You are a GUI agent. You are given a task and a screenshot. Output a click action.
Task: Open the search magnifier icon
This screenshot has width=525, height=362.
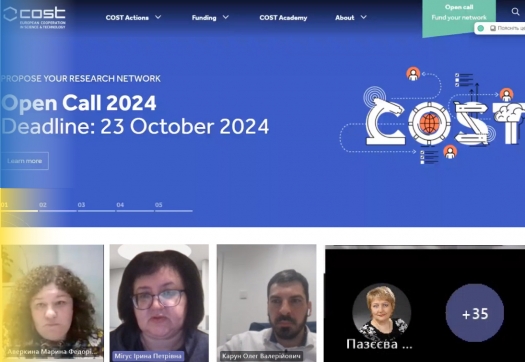(x=515, y=12)
